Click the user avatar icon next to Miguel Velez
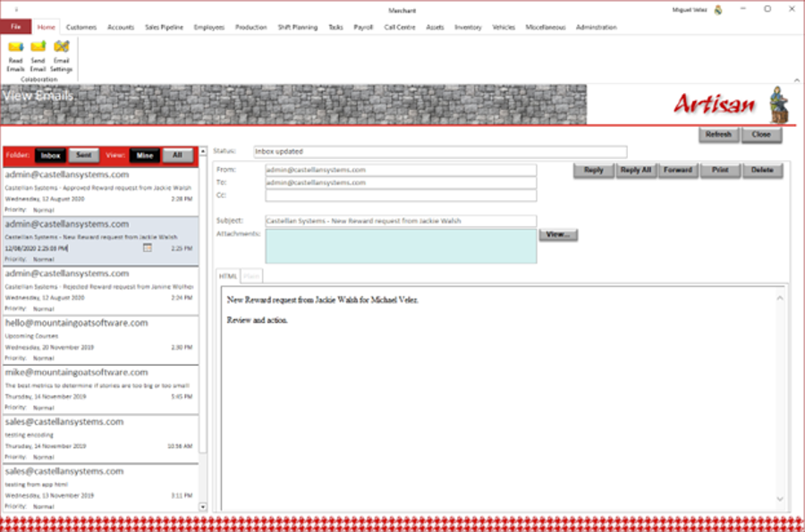Viewport: 805px width, 532px height. click(718, 10)
